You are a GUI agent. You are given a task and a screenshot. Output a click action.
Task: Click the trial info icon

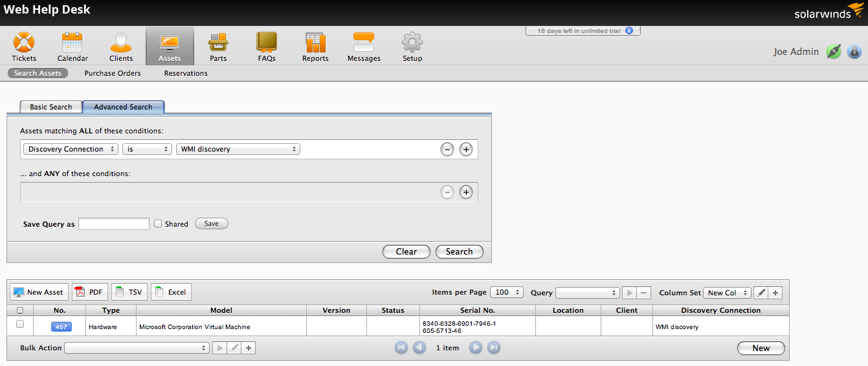point(629,30)
